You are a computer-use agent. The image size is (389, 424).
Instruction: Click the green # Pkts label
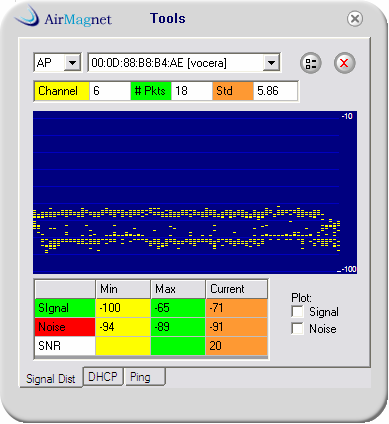pos(151,91)
